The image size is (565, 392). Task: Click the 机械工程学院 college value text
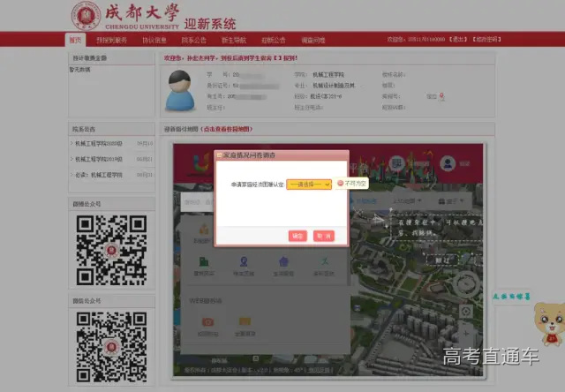328,74
